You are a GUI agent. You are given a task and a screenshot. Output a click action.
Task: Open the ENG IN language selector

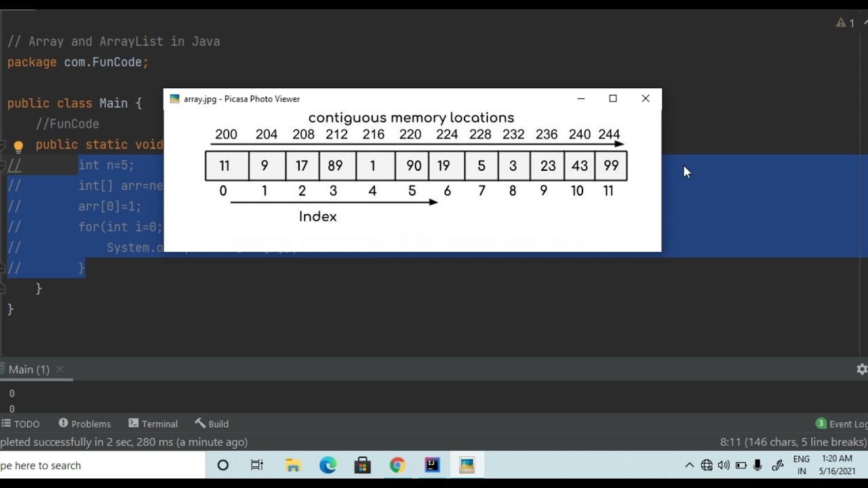coord(802,466)
